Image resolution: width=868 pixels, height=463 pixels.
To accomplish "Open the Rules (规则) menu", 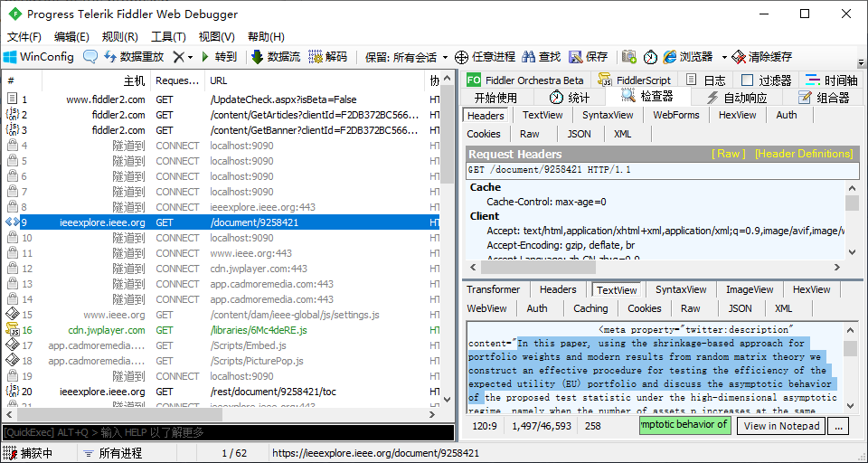I will click(x=119, y=36).
